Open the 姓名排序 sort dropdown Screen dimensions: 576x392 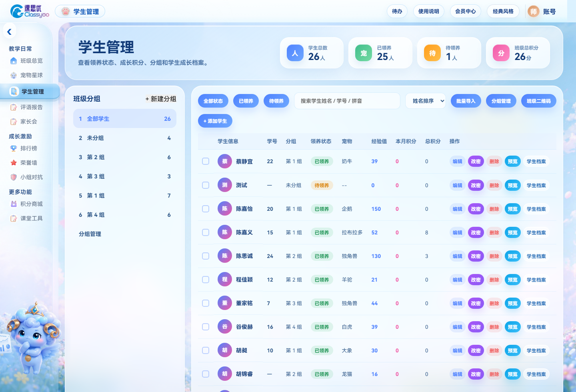pos(426,101)
